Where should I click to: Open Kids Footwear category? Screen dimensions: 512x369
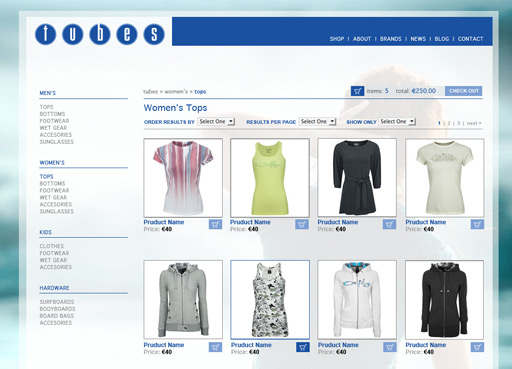[x=54, y=253]
